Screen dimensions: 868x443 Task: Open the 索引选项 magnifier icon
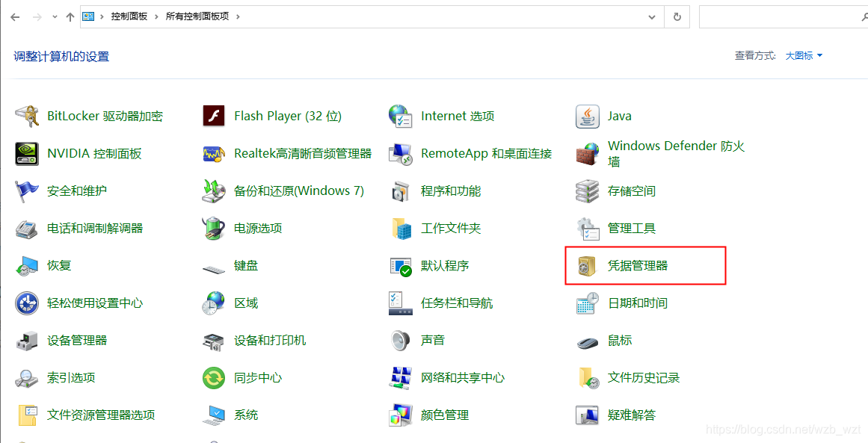tap(27, 378)
